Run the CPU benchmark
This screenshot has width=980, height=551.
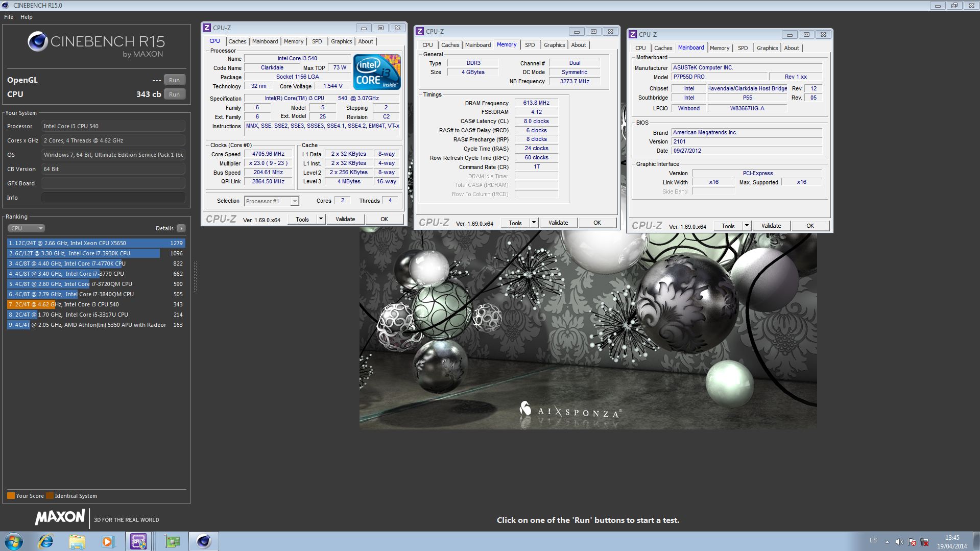coord(174,94)
